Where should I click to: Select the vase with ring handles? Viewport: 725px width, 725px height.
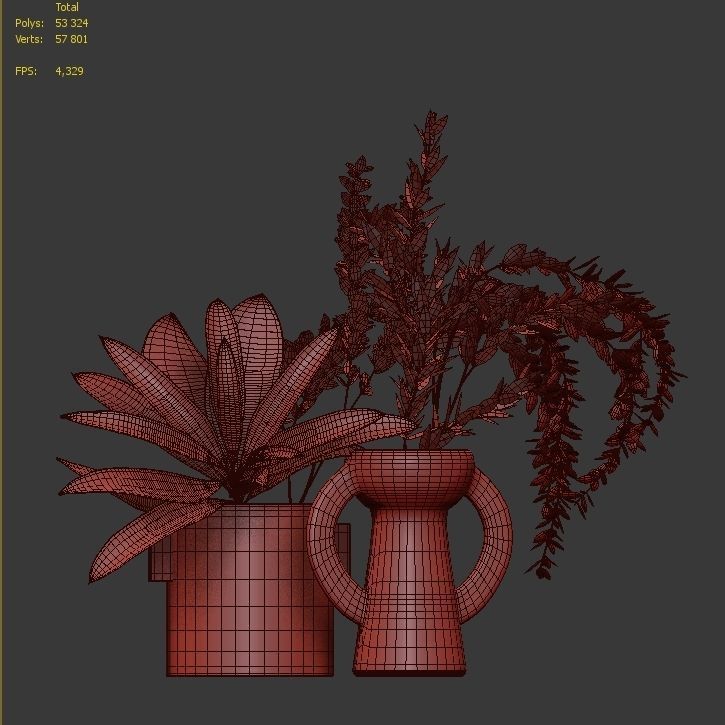click(x=409, y=562)
